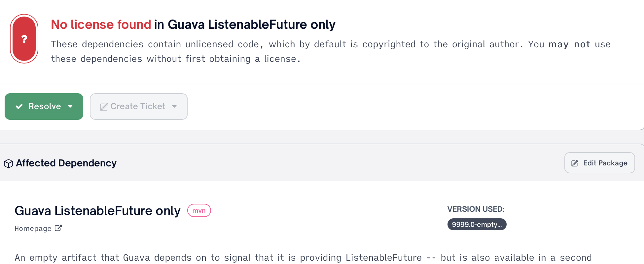Select the Affected Dependency section heading
This screenshot has height=264, width=644.
point(66,163)
